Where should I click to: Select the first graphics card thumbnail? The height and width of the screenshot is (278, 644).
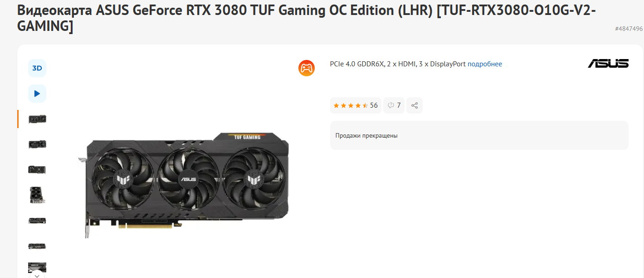[x=37, y=119]
